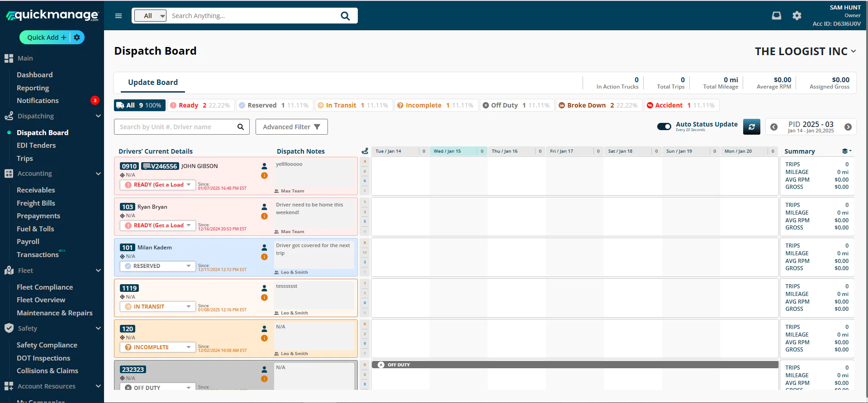Click the hamburger menu icon in header
The width and height of the screenshot is (868, 403).
(x=119, y=16)
